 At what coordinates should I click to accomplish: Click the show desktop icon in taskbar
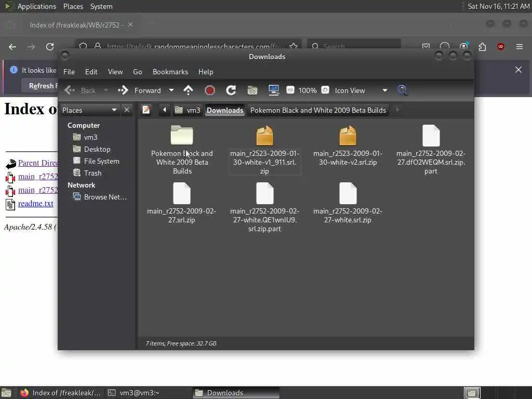6,393
